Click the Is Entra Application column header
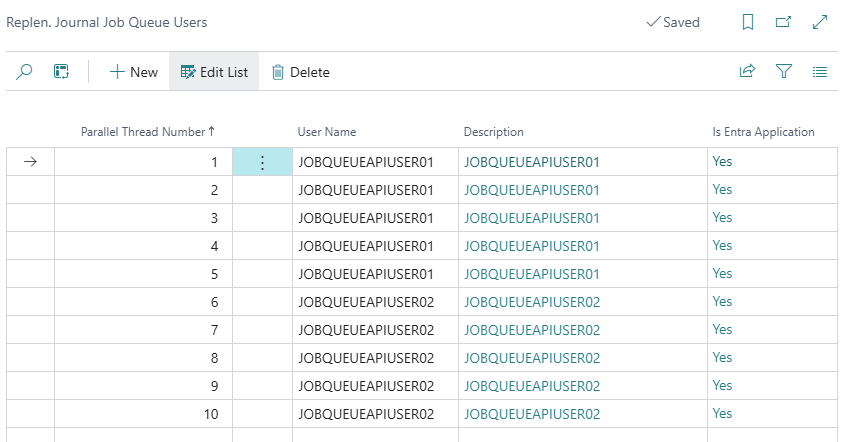The height and width of the screenshot is (442, 851). click(763, 132)
